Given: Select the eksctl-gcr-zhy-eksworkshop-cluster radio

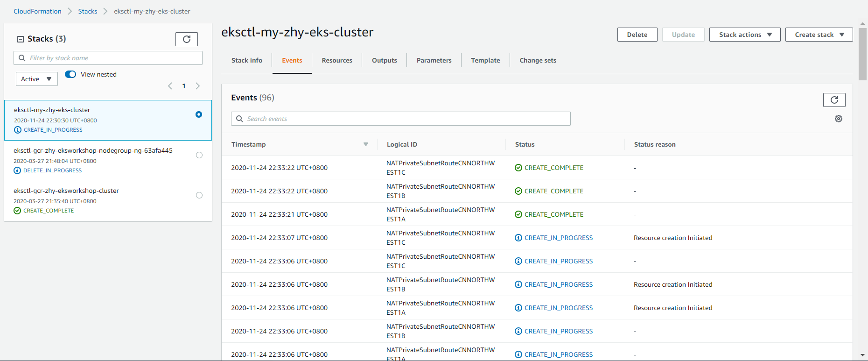Looking at the screenshot, I should pyautogui.click(x=199, y=195).
